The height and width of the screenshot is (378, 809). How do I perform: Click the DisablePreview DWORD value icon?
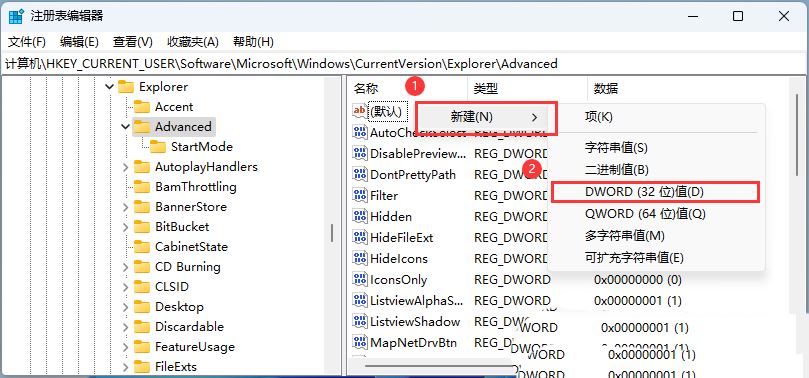coord(360,153)
